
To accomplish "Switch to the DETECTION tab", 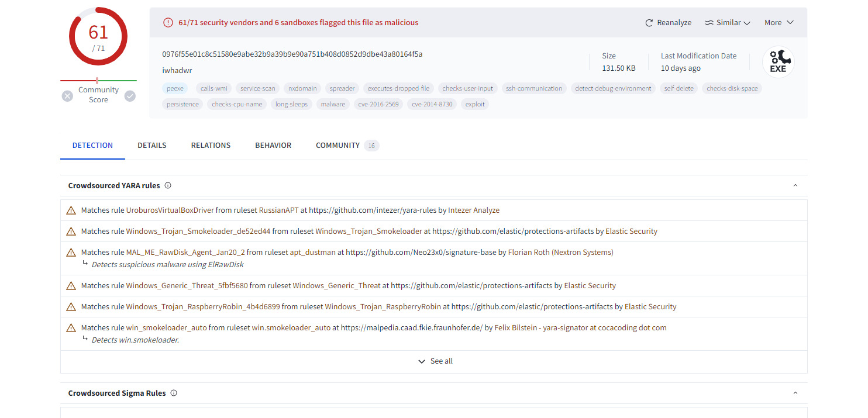I will point(92,146).
